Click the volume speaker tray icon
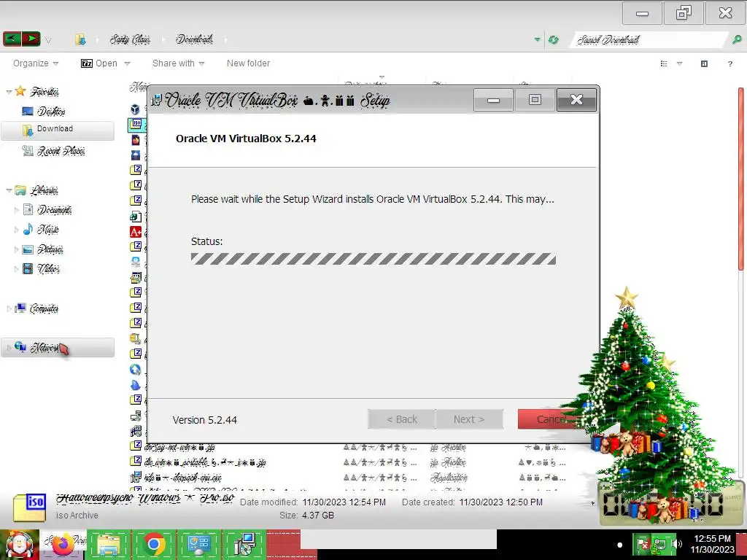The height and width of the screenshot is (560, 747). coord(676,544)
